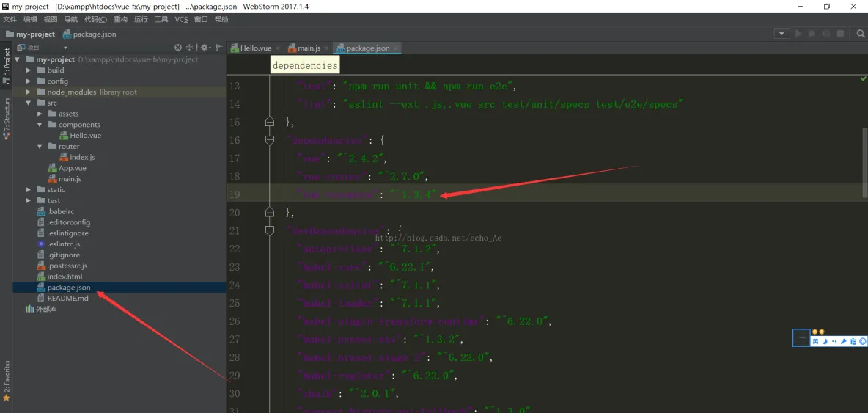The width and height of the screenshot is (868, 413).
Task: Collapse the src folder
Action: point(29,103)
